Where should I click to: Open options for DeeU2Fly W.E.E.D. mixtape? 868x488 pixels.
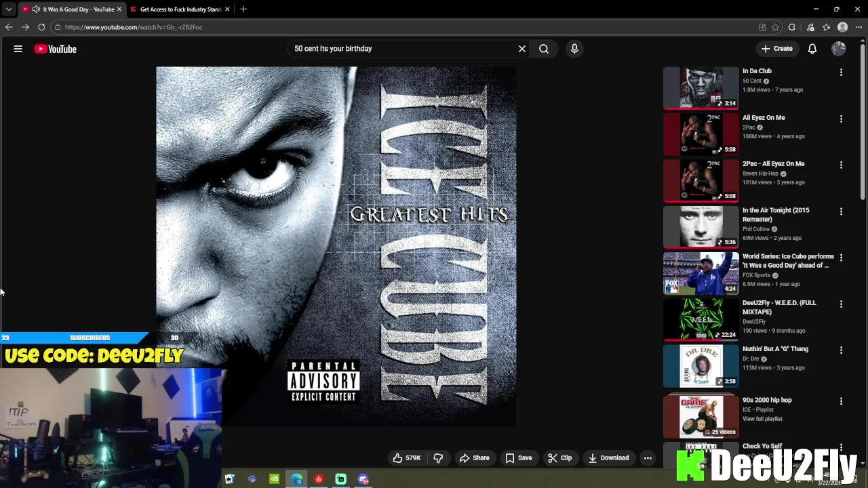point(841,304)
